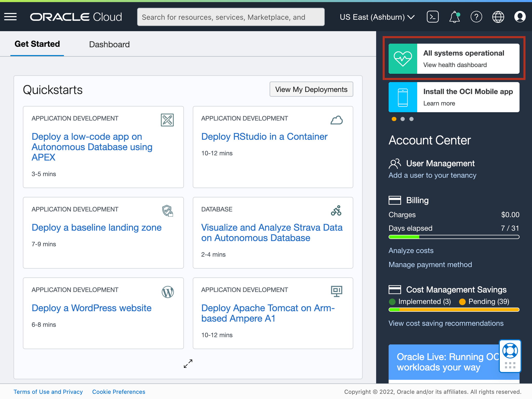Image resolution: width=532 pixels, height=399 pixels.
Task: Open the Deploy a WordPress website quickstart
Action: pos(91,308)
